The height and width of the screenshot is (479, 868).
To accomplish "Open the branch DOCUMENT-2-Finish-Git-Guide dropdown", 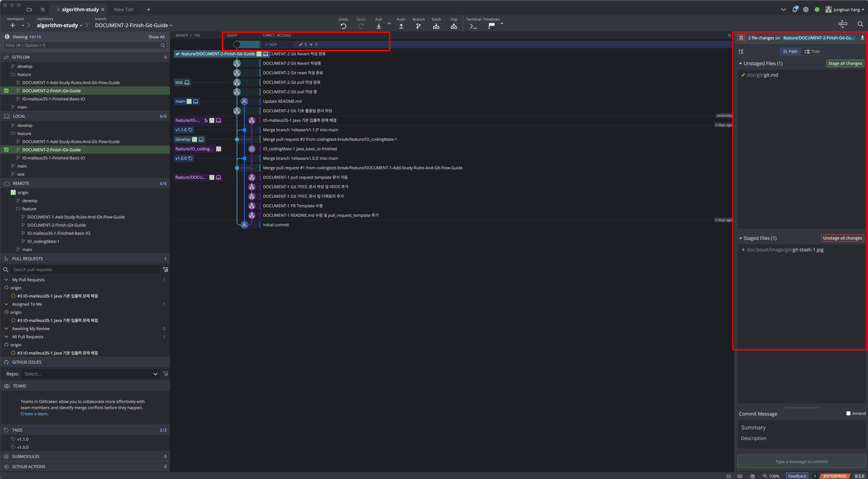I will coord(133,25).
